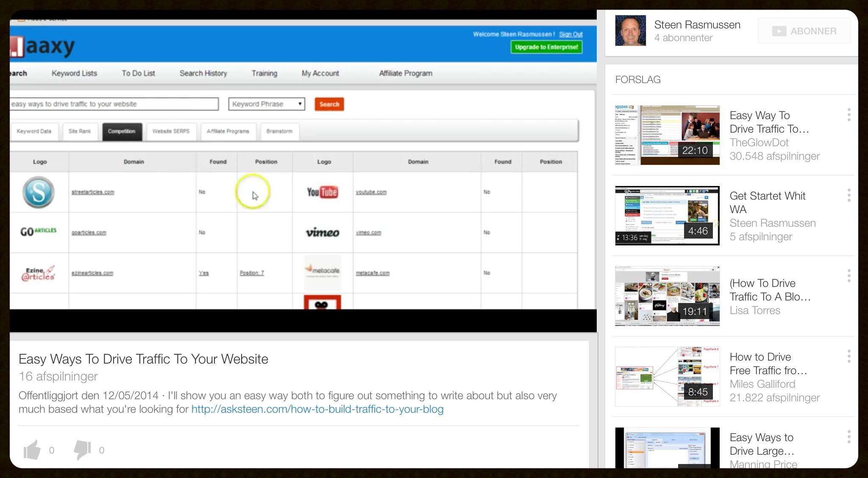Open Search History menu
This screenshot has width=868, height=478.
coord(203,73)
